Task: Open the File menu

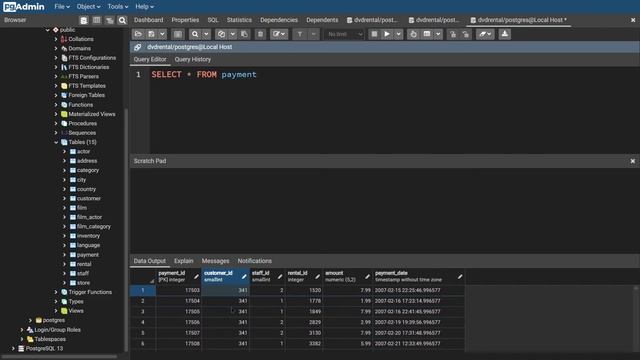Action: (62, 7)
